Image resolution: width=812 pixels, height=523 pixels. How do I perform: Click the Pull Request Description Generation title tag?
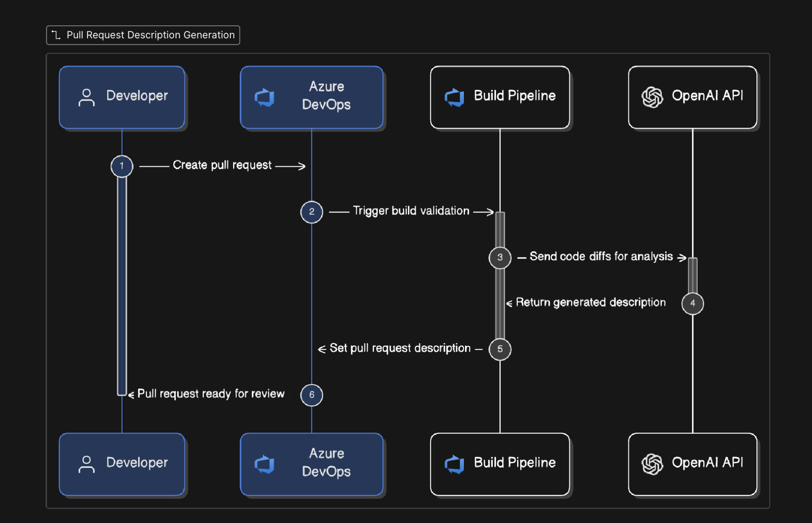pos(143,35)
